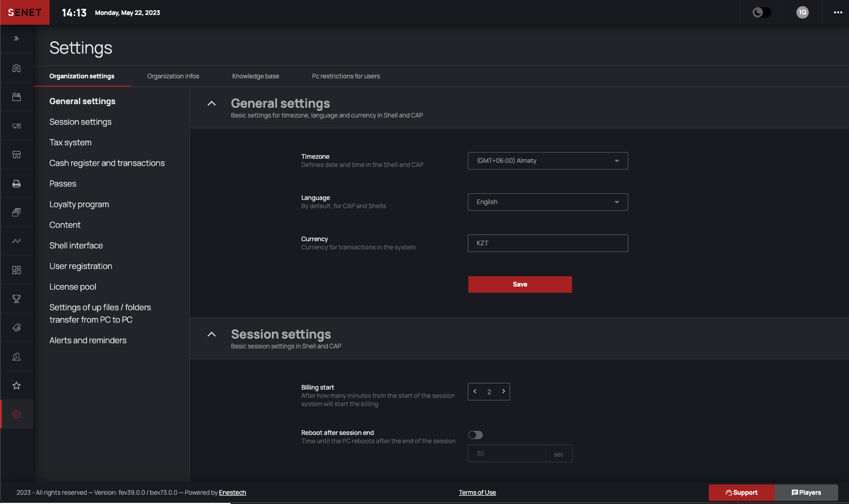Increase Billing start value
The width and height of the screenshot is (849, 504).
503,392
